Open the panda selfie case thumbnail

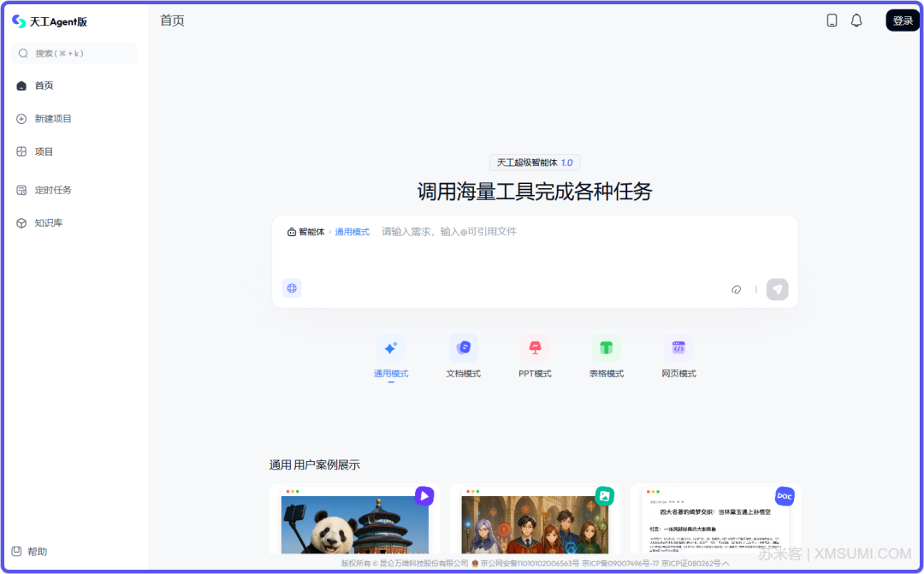(x=355, y=524)
